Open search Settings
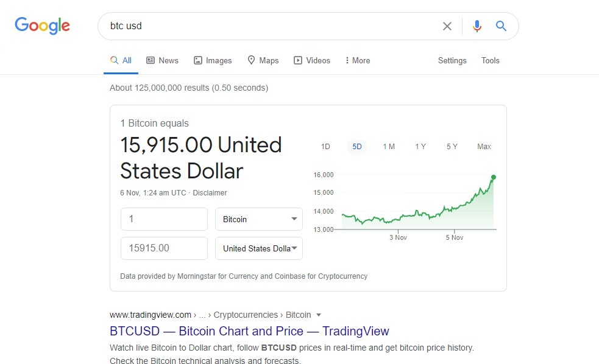 [x=452, y=60]
